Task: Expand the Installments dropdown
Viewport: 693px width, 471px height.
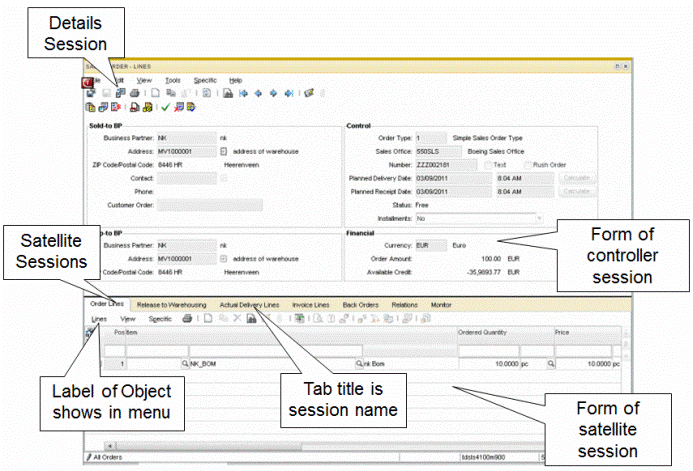Action: [x=539, y=216]
